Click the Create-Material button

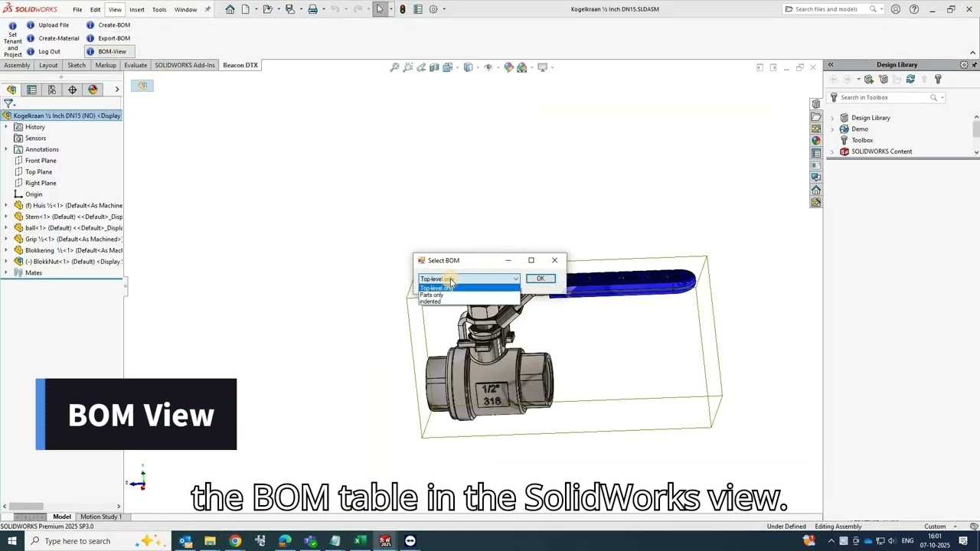53,38
